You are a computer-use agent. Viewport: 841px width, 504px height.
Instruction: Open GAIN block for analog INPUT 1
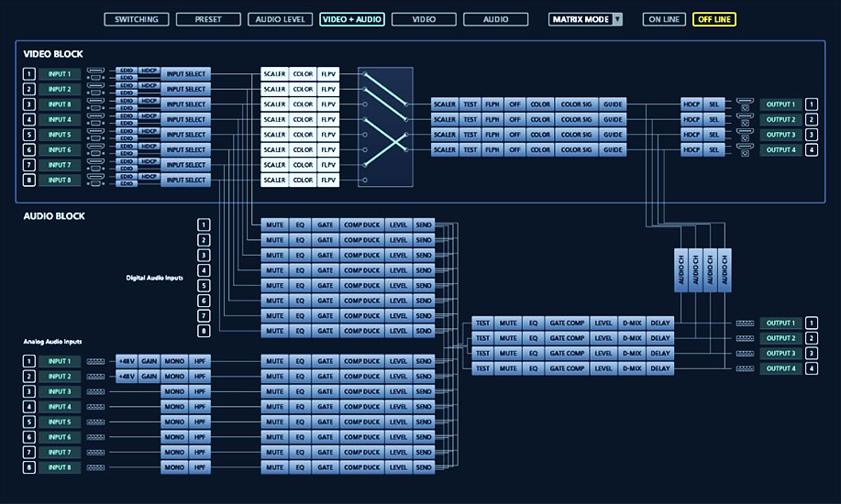pos(149,361)
